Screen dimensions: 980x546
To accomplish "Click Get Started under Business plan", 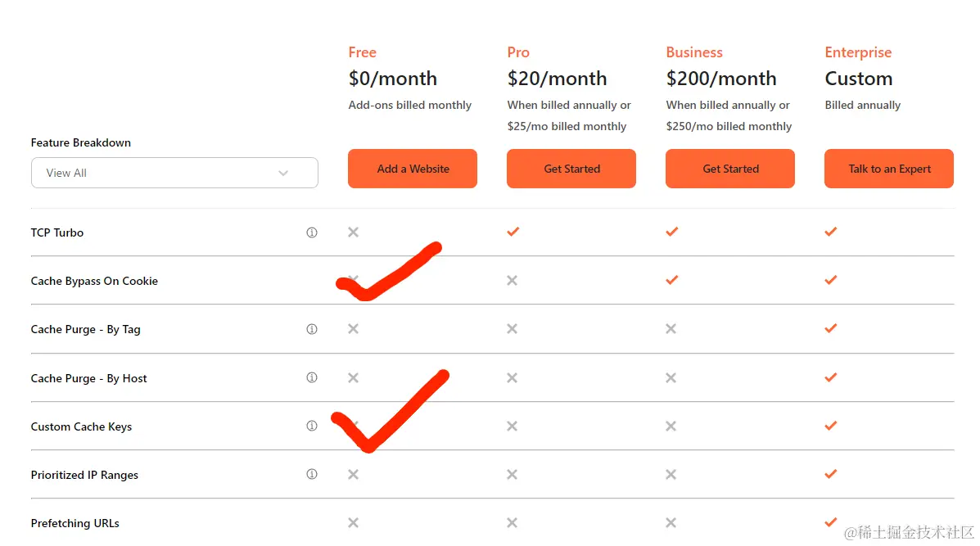I will (730, 169).
